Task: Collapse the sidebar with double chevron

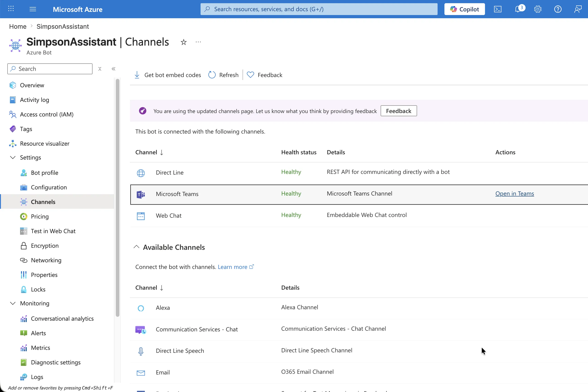Action: click(x=113, y=69)
